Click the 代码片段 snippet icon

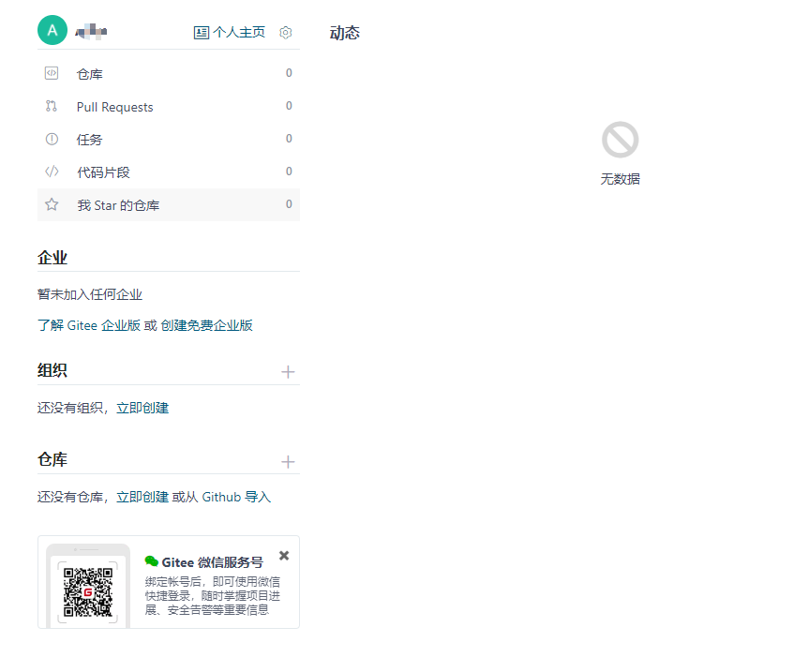pos(52,172)
